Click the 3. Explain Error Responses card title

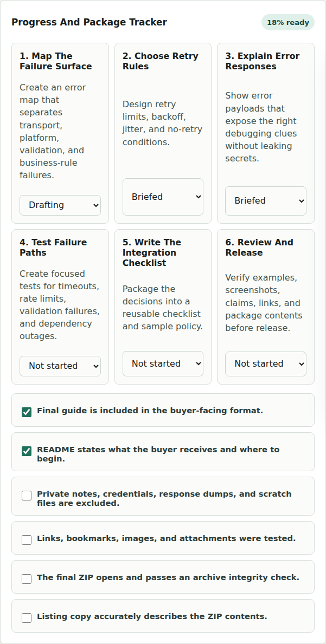click(x=263, y=61)
